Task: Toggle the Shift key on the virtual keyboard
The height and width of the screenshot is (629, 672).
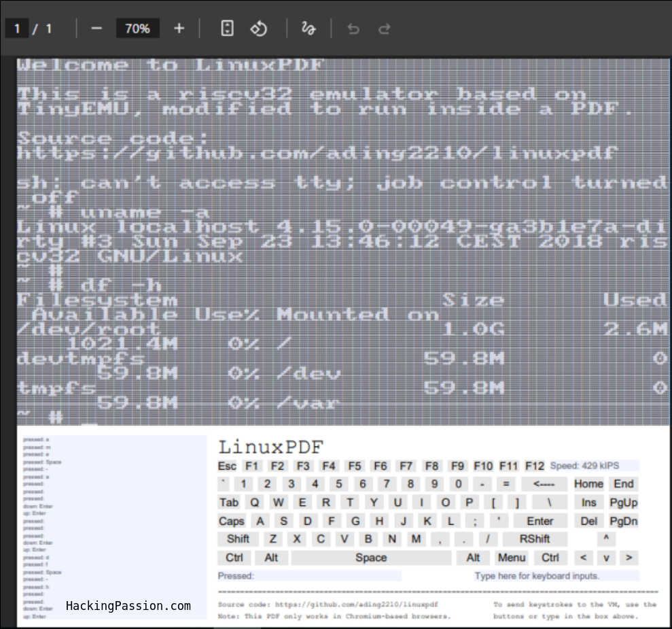Action: (238, 539)
